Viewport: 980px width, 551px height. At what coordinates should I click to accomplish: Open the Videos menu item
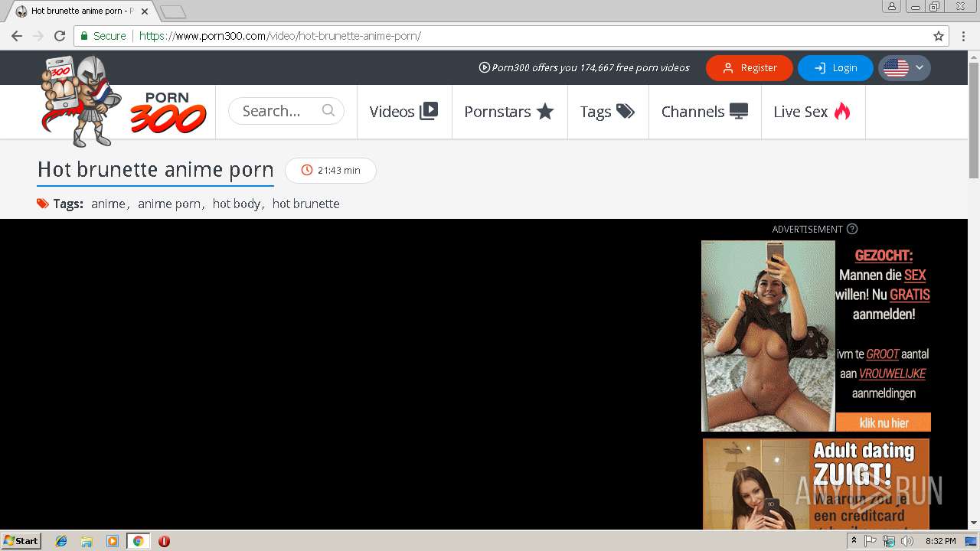coord(403,112)
